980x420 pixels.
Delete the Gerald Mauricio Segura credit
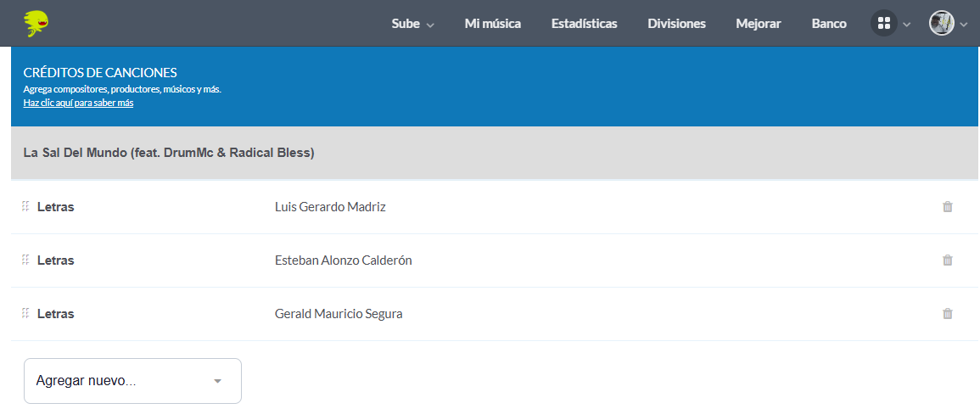coord(948,314)
